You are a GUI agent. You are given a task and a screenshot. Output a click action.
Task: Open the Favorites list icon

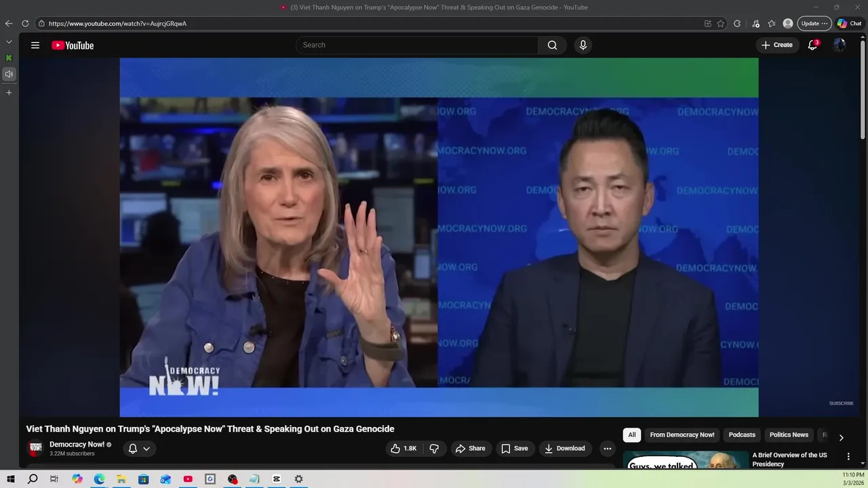click(x=772, y=23)
